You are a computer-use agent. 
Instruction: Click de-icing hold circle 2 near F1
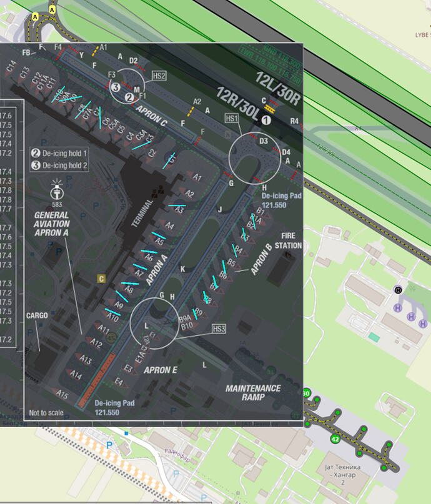pos(129,97)
